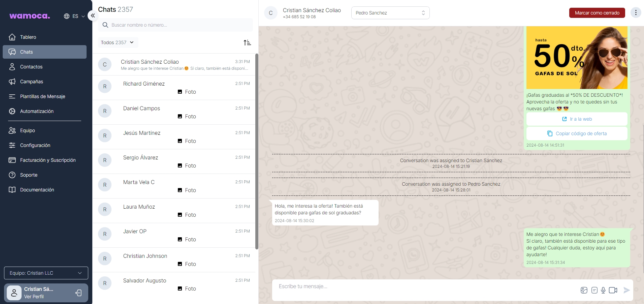The width and height of the screenshot is (644, 304).
Task: Click the microphone voice message icon
Action: coord(603,290)
